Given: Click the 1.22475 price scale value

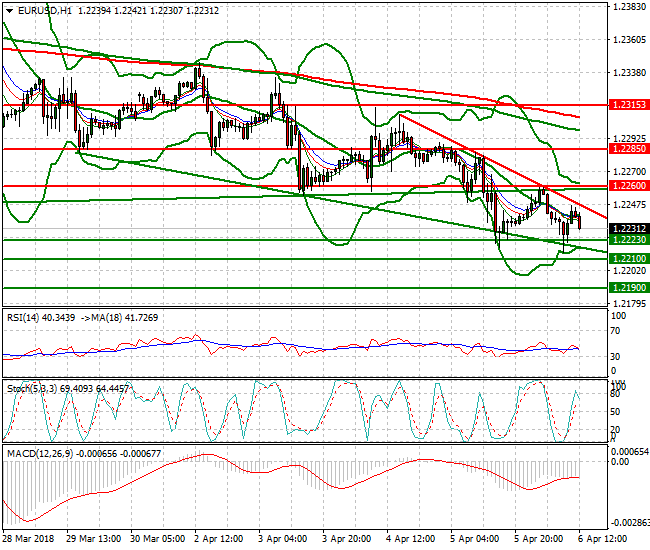Looking at the screenshot, I should coord(629,204).
